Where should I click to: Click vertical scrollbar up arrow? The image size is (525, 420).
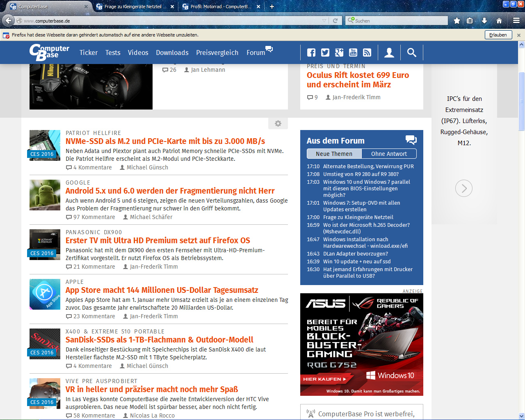click(x=521, y=44)
